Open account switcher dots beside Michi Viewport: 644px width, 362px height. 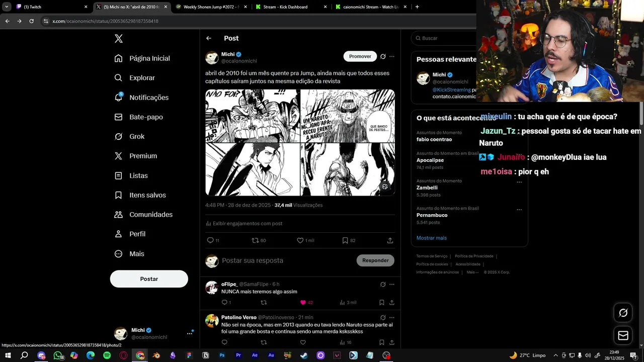pyautogui.click(x=190, y=333)
